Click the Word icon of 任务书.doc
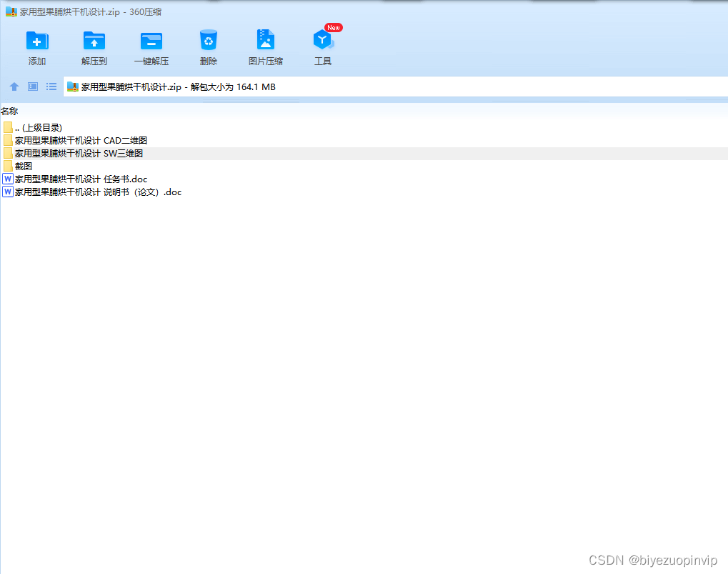 (x=8, y=179)
